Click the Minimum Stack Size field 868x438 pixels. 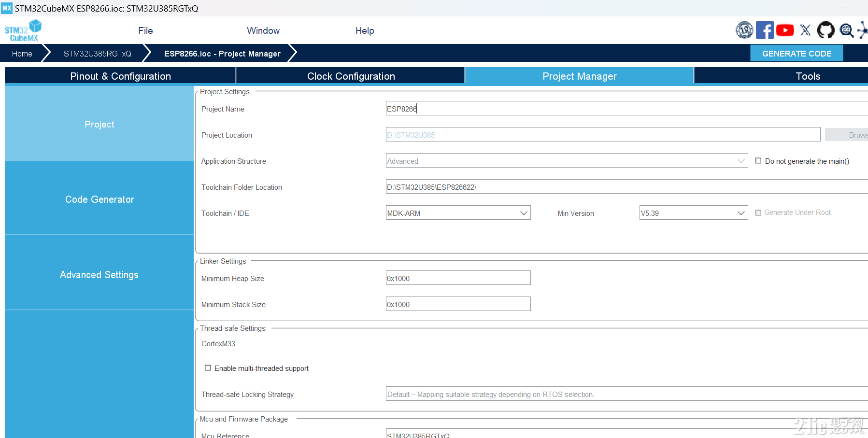click(458, 304)
